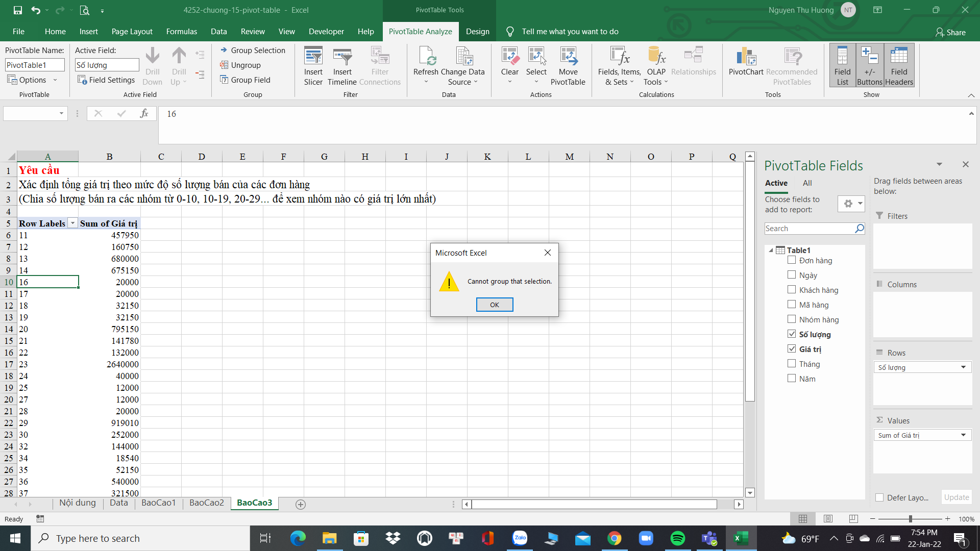Open Google Chrome from the taskbar

point(615,538)
